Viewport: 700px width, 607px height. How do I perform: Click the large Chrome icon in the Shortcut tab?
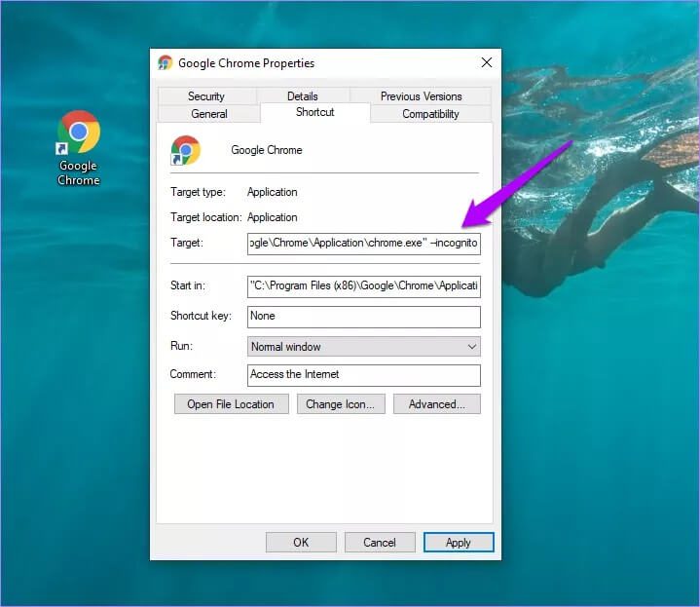point(186,150)
